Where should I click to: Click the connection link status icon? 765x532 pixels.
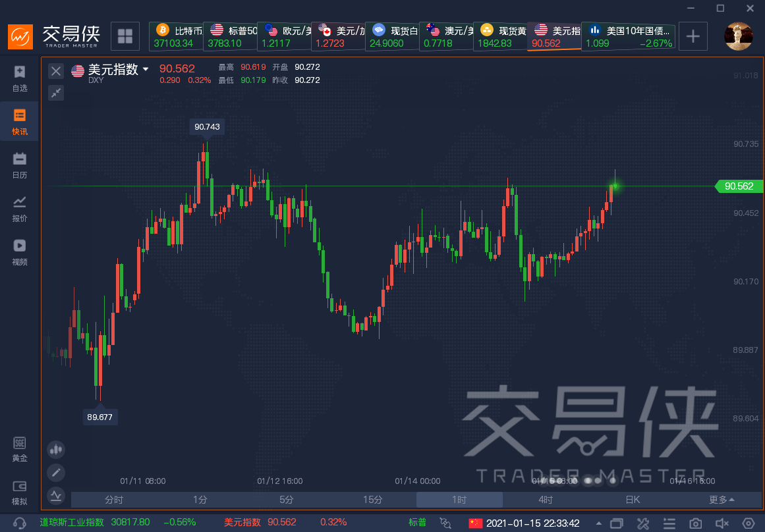(x=445, y=523)
